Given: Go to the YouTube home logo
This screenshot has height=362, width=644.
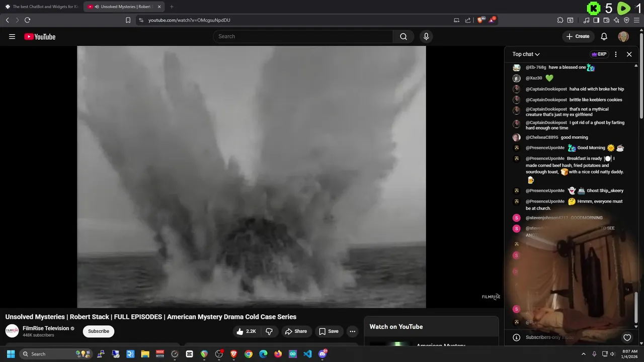Looking at the screenshot, I should pos(40,36).
